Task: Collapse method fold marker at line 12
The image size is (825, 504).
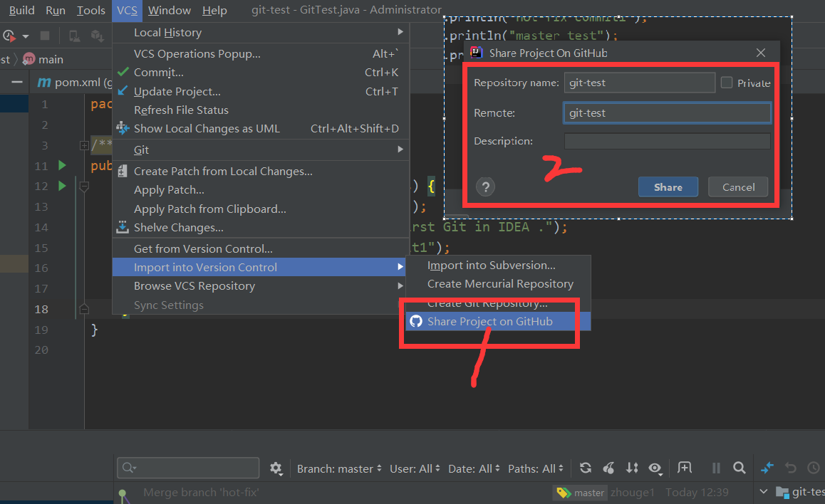Action: click(83, 186)
